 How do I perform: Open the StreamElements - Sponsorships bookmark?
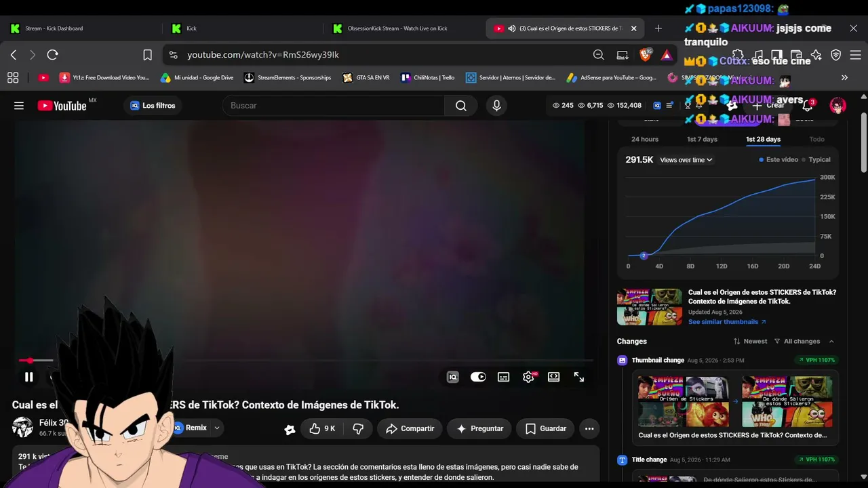click(x=288, y=77)
